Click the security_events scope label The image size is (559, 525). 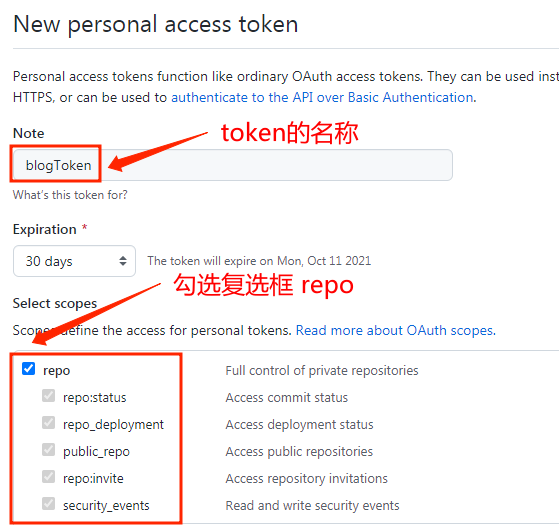(106, 505)
